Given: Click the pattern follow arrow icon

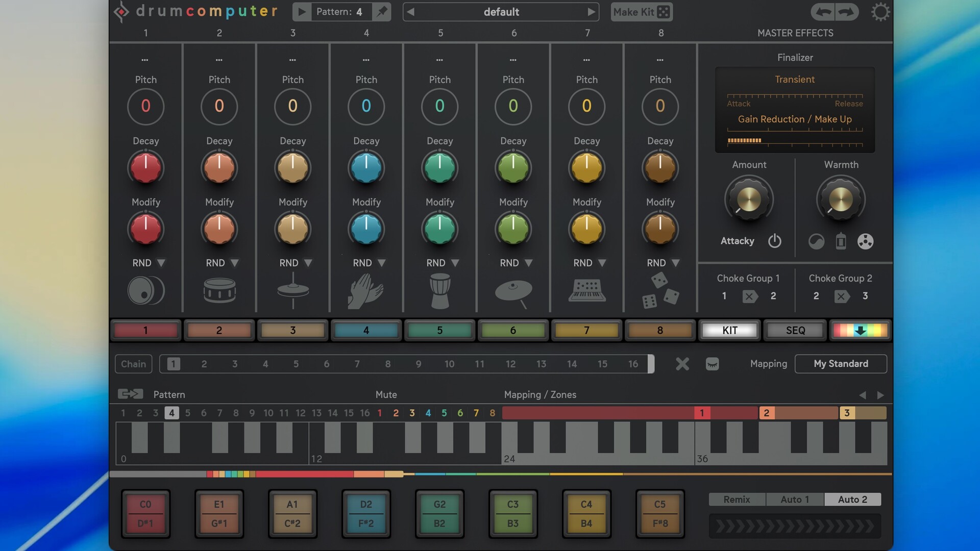Looking at the screenshot, I should (130, 394).
